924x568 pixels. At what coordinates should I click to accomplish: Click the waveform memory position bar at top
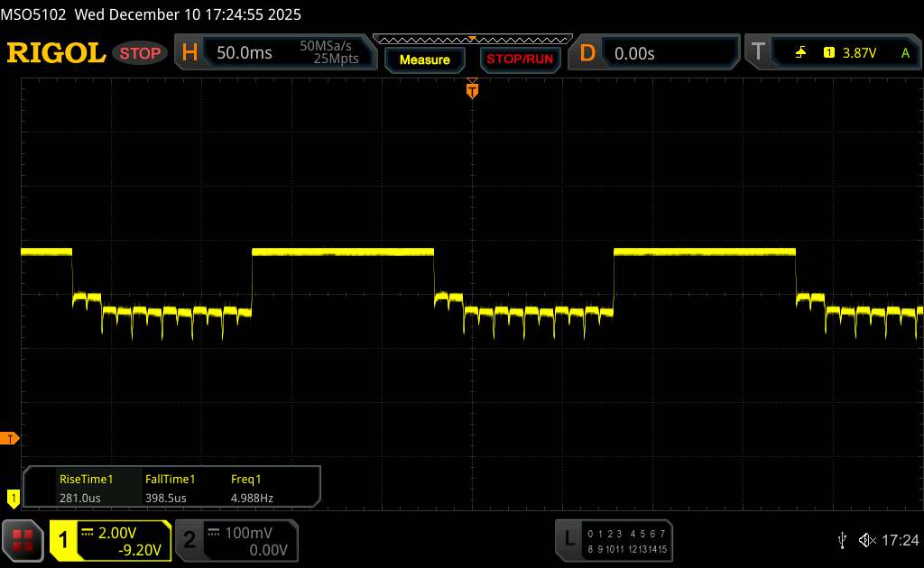[472, 39]
